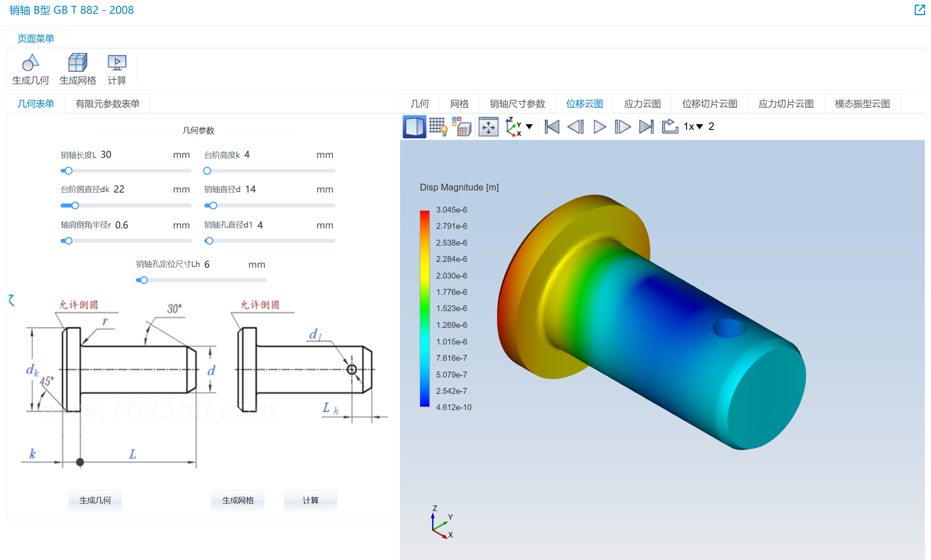Select the 应力云图 tab
The width and height of the screenshot is (931, 560).
click(x=643, y=104)
